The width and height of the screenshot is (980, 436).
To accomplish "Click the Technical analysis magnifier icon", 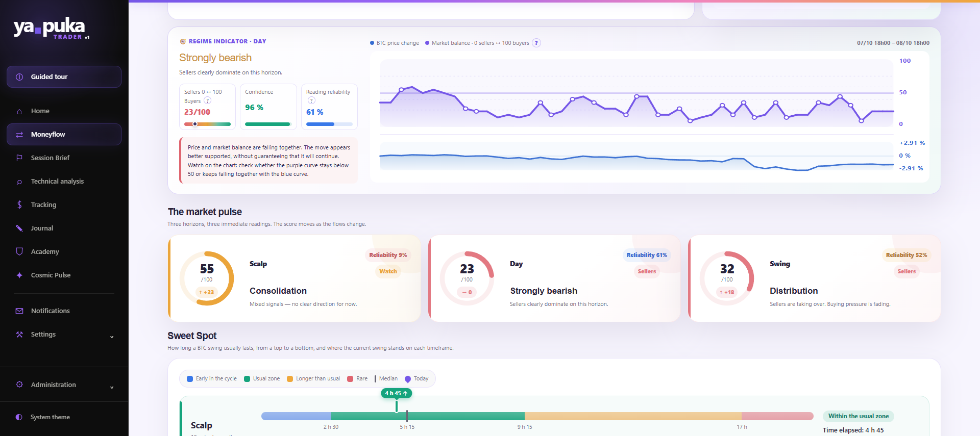I will point(19,182).
